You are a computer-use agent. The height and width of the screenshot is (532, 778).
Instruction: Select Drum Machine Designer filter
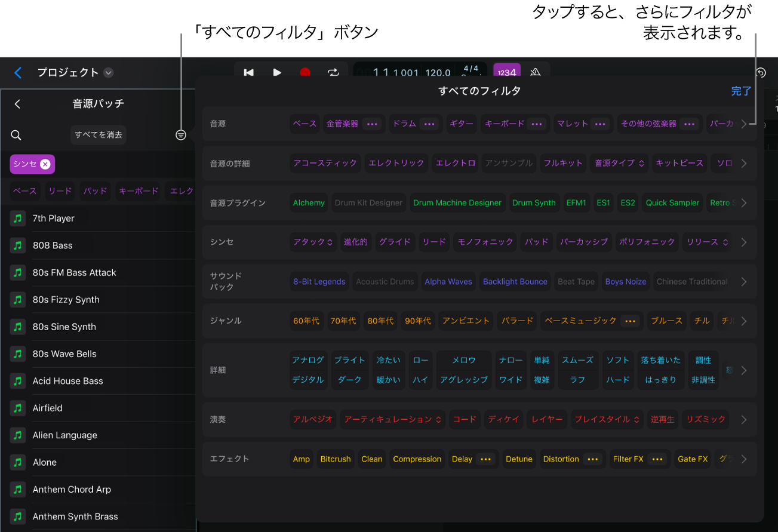457,203
